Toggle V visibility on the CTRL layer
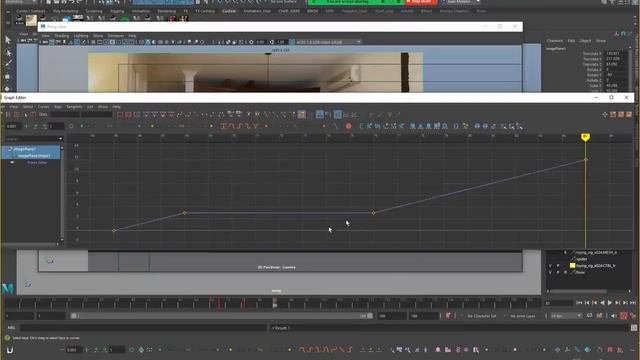The height and width of the screenshot is (360, 640). tap(550, 266)
